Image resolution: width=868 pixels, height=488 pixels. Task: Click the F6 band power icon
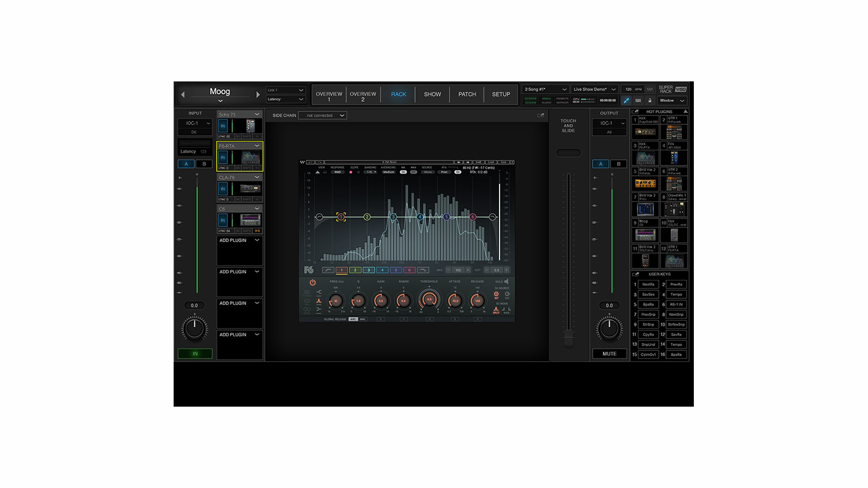point(312,282)
